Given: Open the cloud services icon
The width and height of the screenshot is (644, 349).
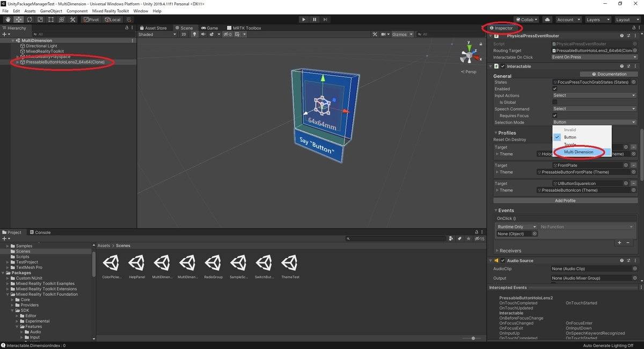Looking at the screenshot, I should [547, 20].
